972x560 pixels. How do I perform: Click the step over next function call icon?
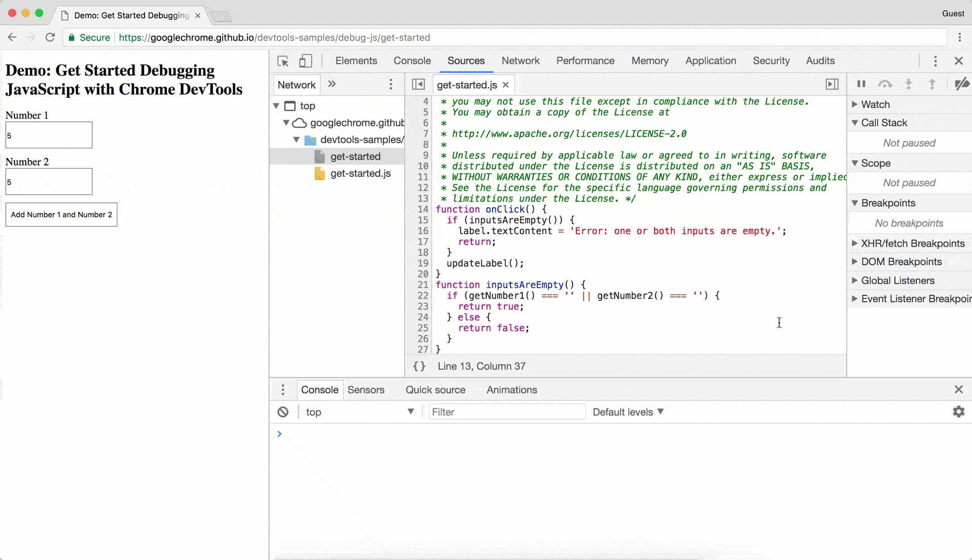click(885, 84)
